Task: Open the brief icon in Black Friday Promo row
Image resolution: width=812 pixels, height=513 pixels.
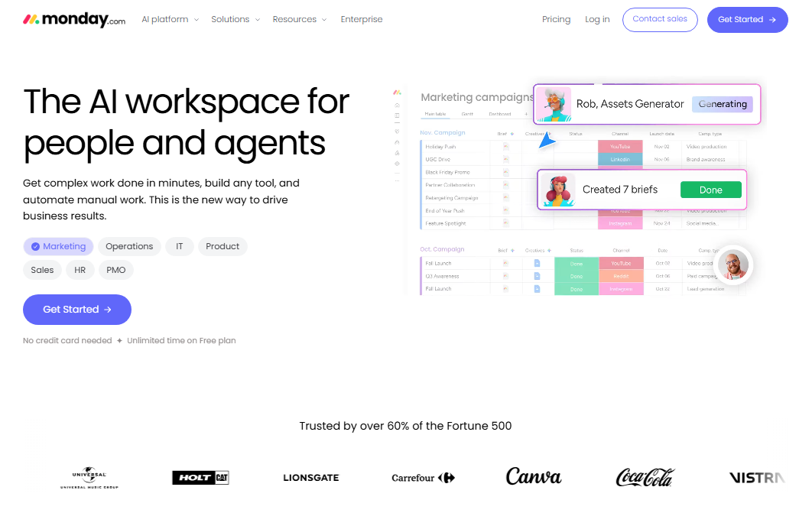Action: click(506, 172)
